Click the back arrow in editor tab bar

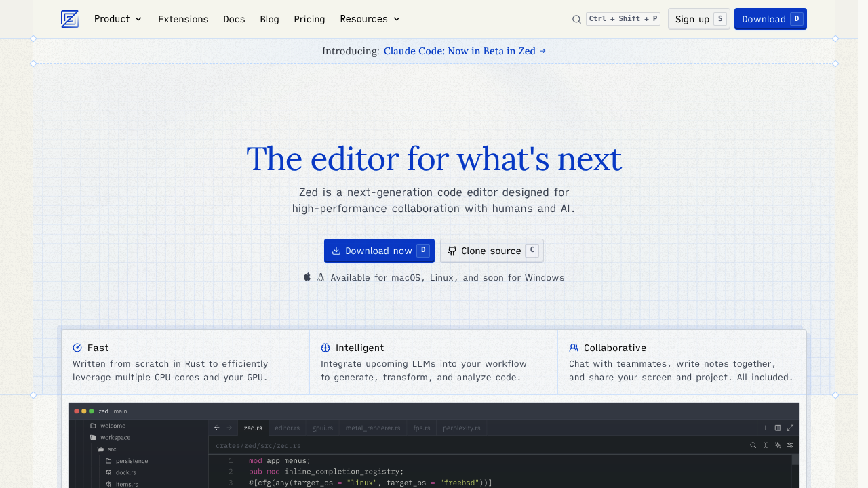[217, 428]
